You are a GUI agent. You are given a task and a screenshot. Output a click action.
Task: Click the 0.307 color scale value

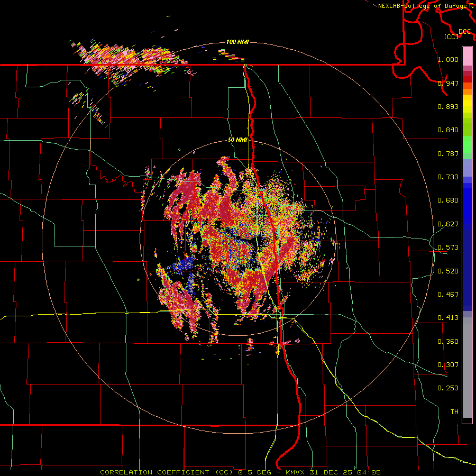click(x=448, y=365)
